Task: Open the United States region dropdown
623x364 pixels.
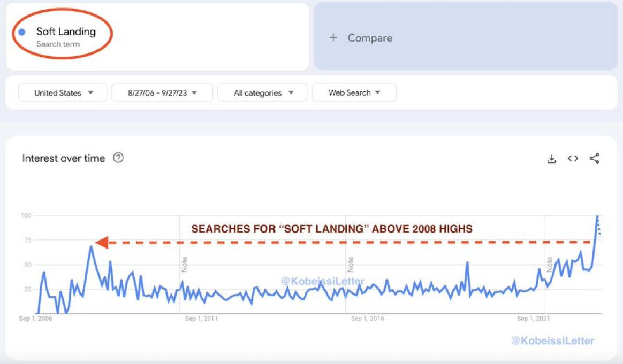Action: pos(63,92)
